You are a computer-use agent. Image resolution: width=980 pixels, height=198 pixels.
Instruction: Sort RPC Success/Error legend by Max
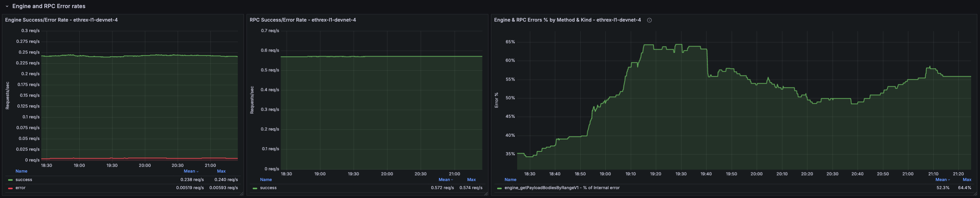471,180
